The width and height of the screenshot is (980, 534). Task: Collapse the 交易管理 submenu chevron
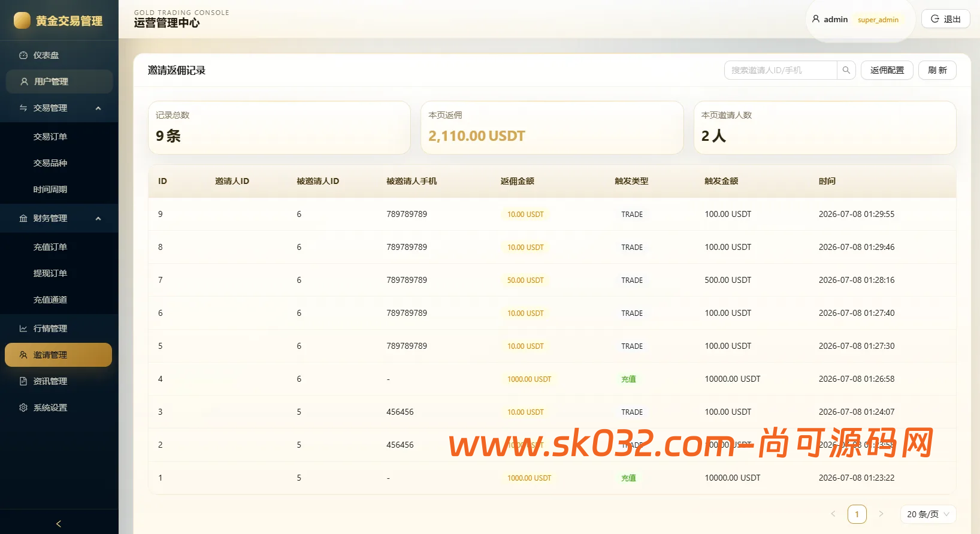(98, 108)
